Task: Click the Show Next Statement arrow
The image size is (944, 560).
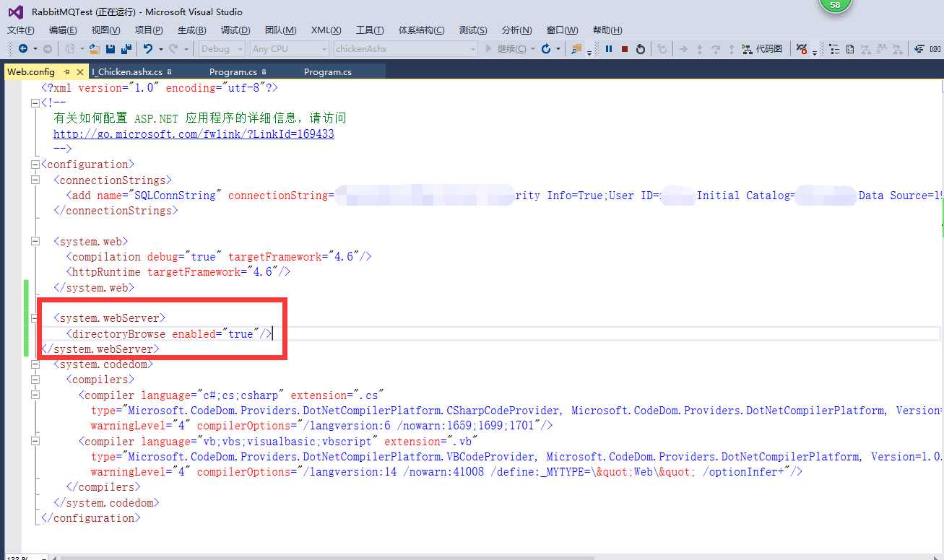Action: click(683, 49)
